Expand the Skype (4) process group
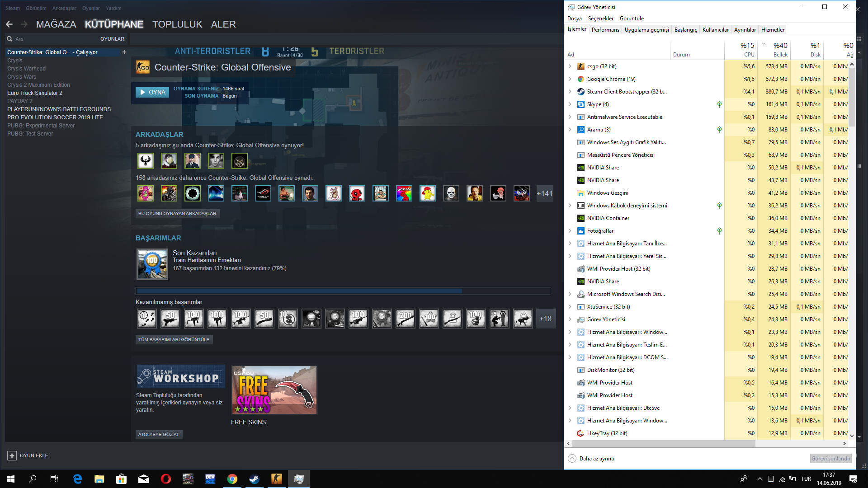 tap(570, 104)
